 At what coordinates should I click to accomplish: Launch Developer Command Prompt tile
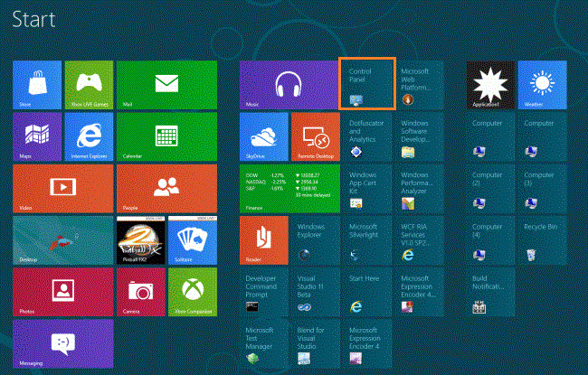(264, 292)
